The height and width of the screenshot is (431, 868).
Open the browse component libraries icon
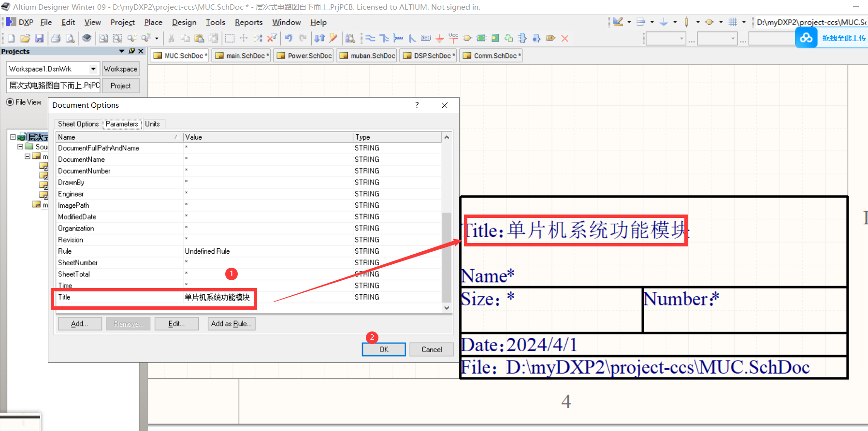(x=350, y=38)
